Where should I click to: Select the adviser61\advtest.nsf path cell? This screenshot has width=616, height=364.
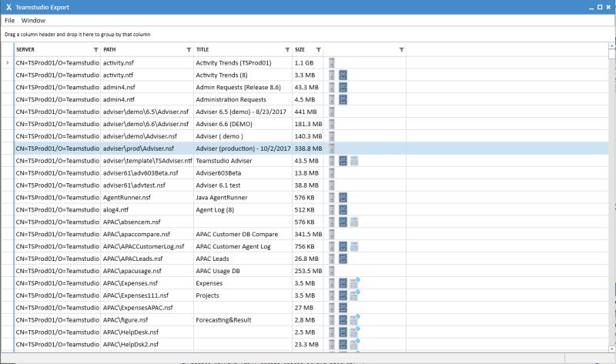click(x=147, y=185)
